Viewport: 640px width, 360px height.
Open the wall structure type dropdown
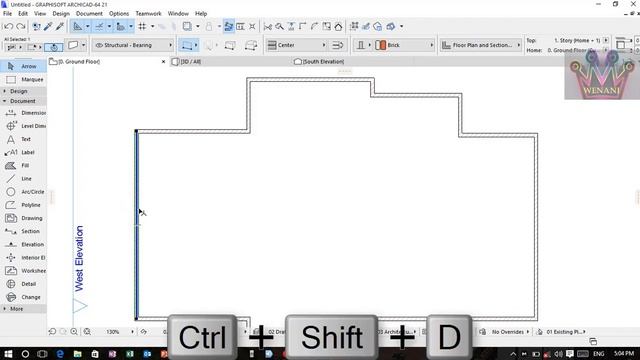point(363,45)
